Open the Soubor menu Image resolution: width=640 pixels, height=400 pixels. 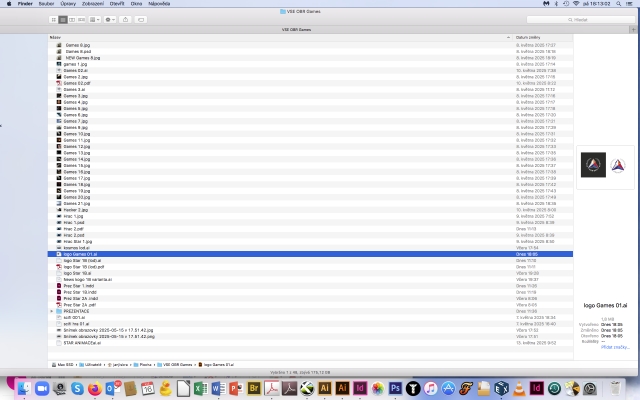coord(46,4)
